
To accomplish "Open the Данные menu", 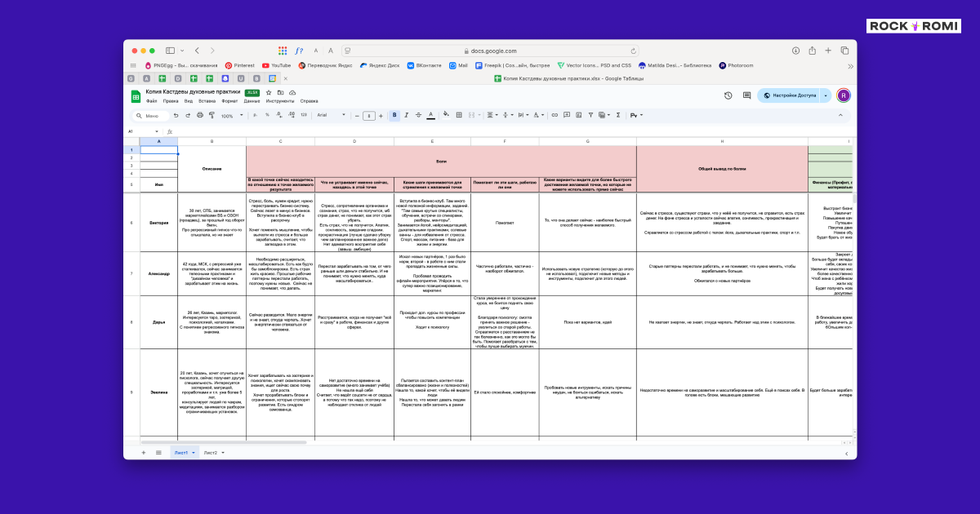I will click(252, 101).
